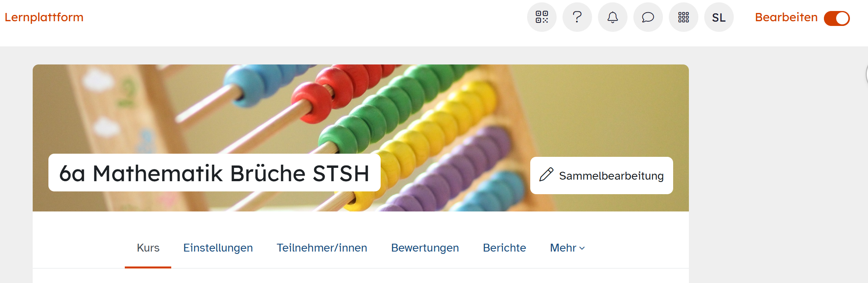This screenshot has height=283, width=868.
Task: Go to the Teilnehmer/innen tab
Action: (x=322, y=248)
